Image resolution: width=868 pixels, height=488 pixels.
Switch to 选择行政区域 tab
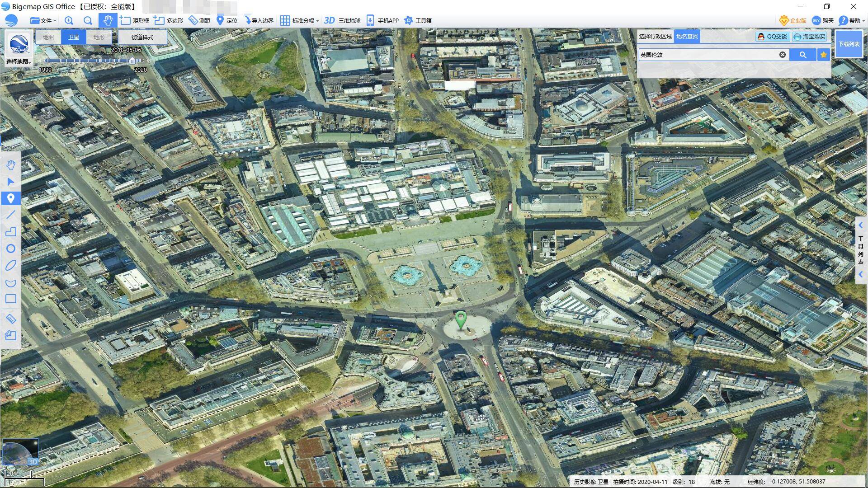point(656,37)
